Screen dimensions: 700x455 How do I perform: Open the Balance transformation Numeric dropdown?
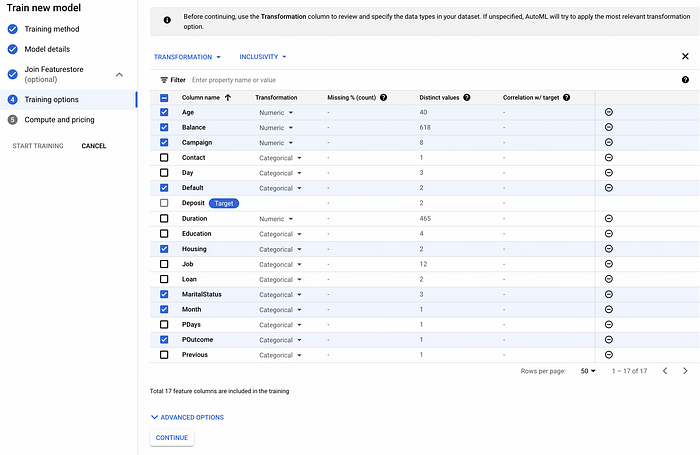click(276, 128)
